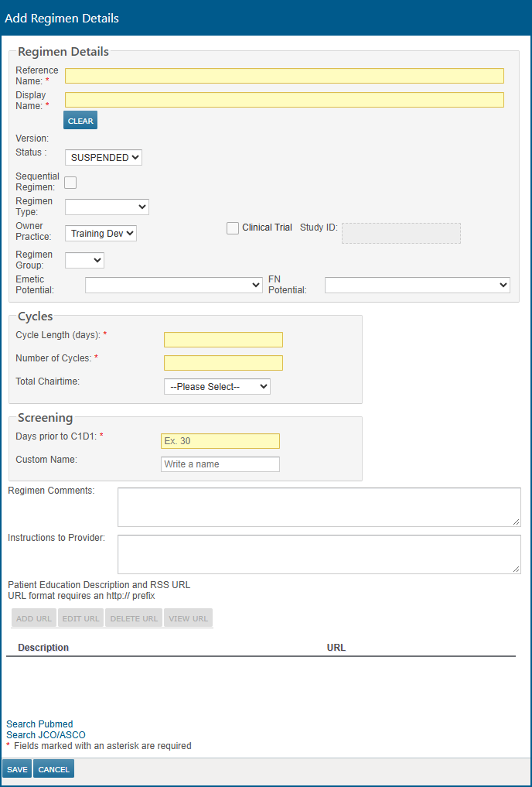Screen dimensions: 532x787
Task: Click the URL column header
Action: 336,648
